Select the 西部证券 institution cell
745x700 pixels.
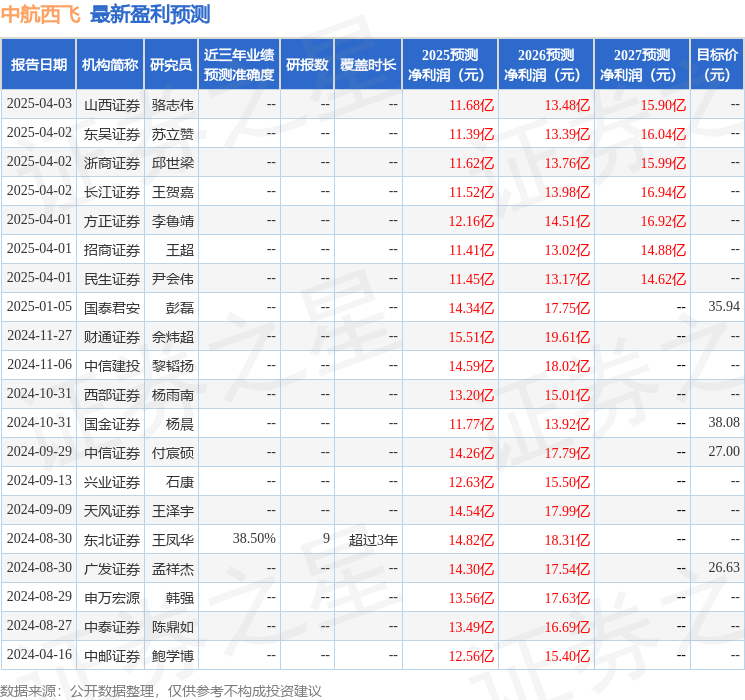pos(112,395)
